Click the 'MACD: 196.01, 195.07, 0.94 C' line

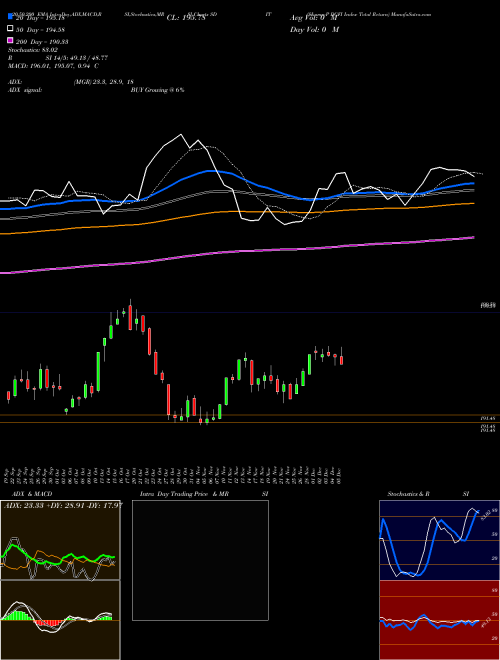click(53, 66)
